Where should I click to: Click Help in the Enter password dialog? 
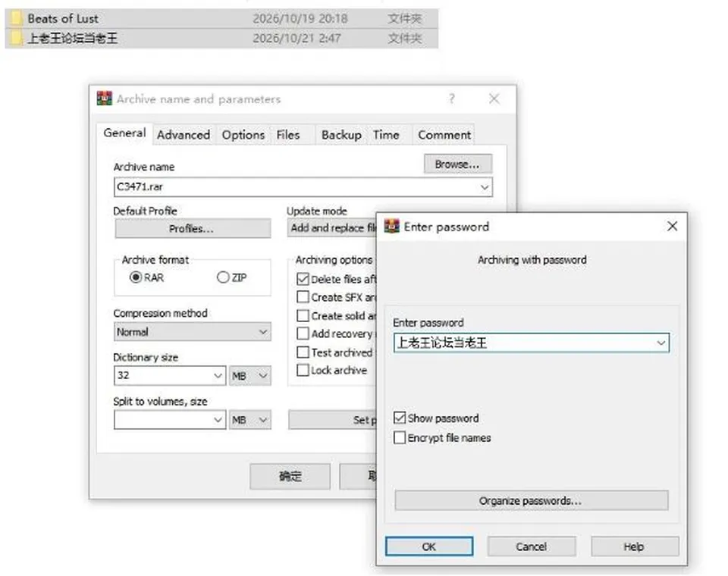click(x=635, y=546)
